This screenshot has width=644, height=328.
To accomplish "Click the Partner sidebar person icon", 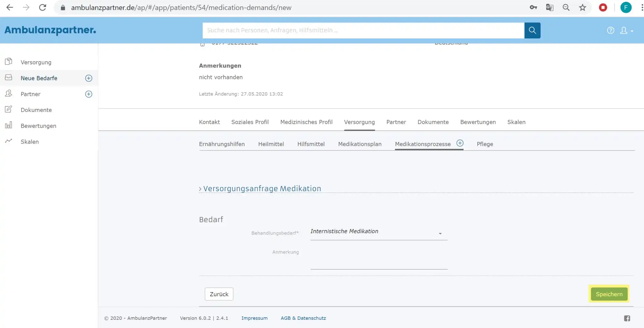I will (8, 93).
